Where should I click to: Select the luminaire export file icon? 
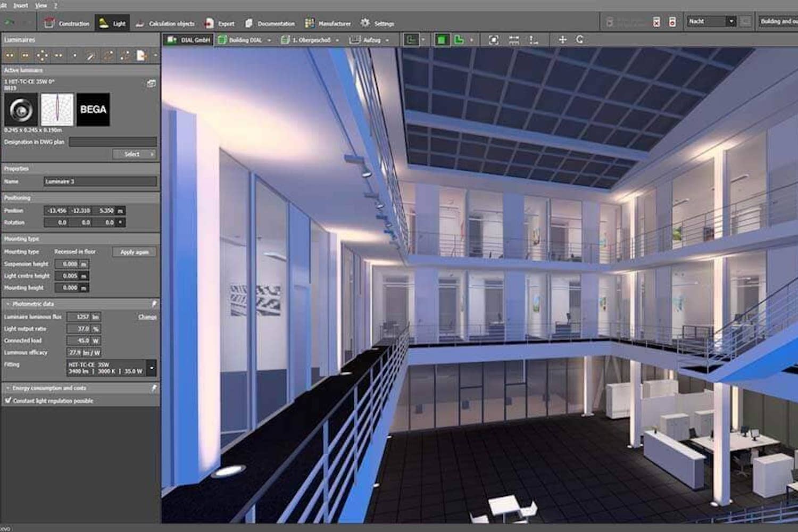141,55
